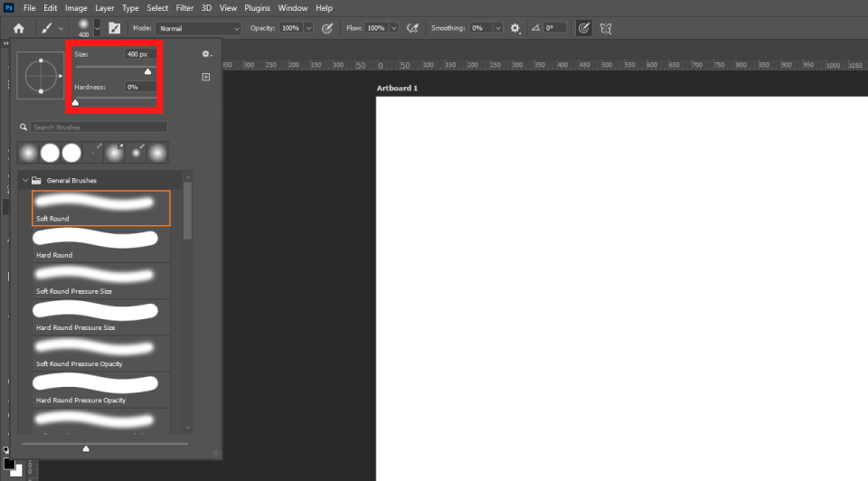Open the Plugins menu
Image resolution: width=868 pixels, height=481 pixels.
[257, 8]
